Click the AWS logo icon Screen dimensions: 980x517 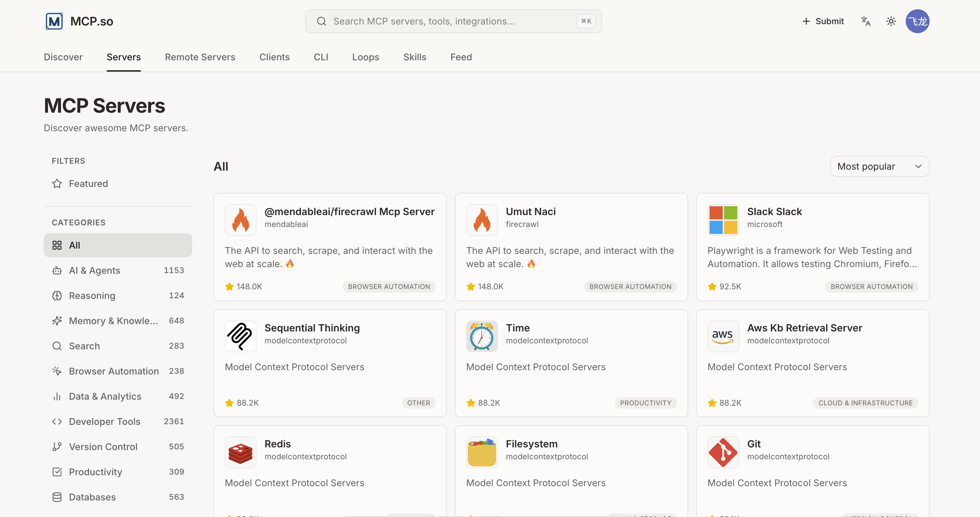[x=723, y=336]
